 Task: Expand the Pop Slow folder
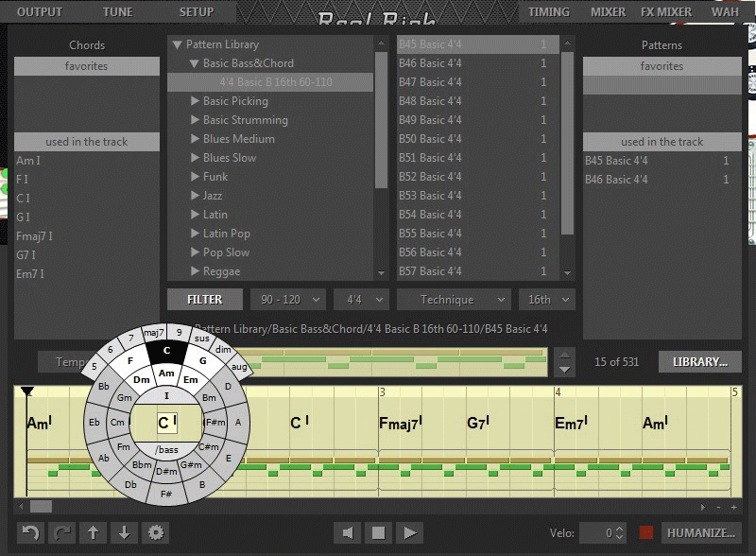(195, 252)
